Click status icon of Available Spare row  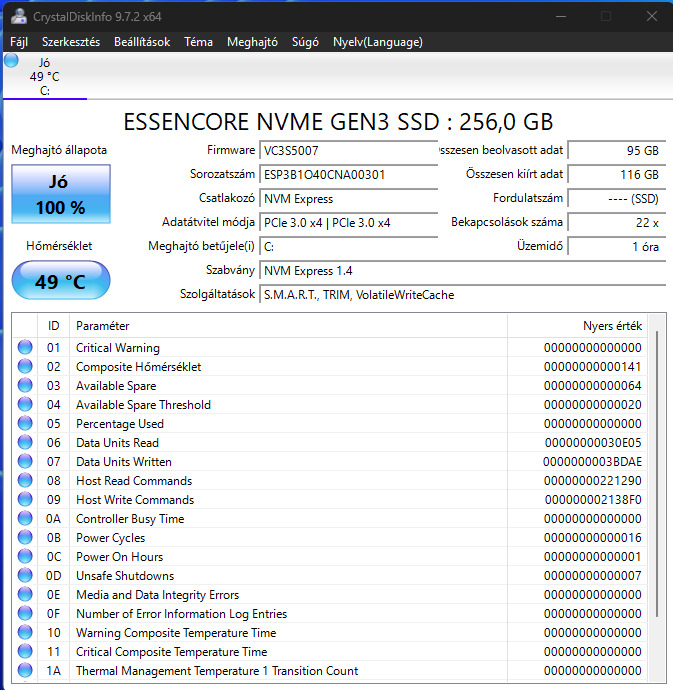(25, 385)
